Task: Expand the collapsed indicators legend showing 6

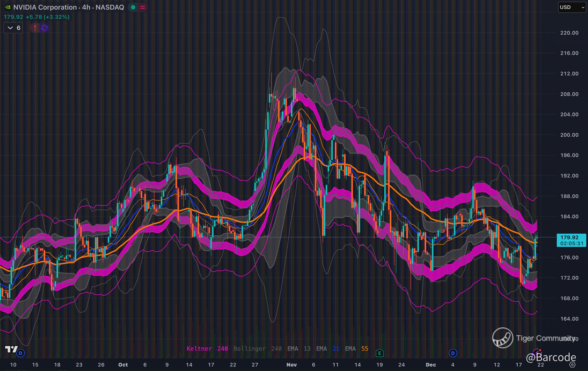Action: (x=13, y=28)
